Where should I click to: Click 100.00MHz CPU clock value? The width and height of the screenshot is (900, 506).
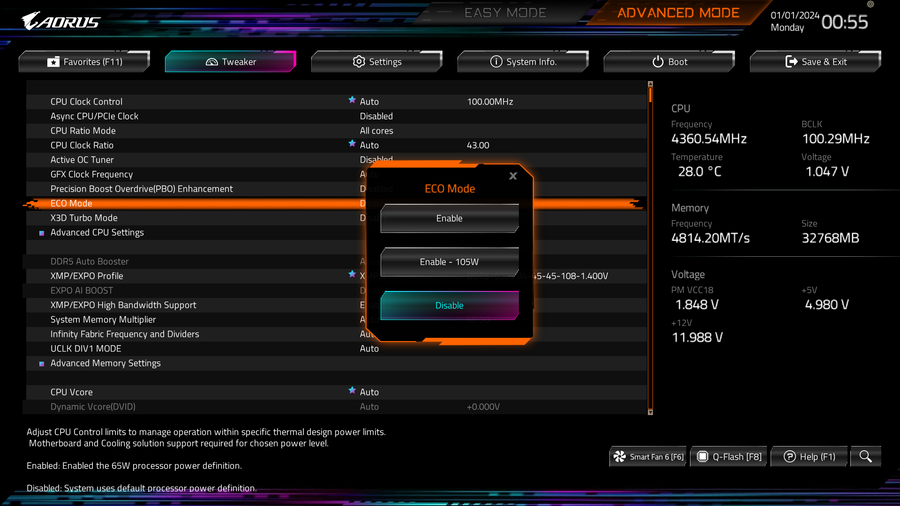(x=490, y=102)
